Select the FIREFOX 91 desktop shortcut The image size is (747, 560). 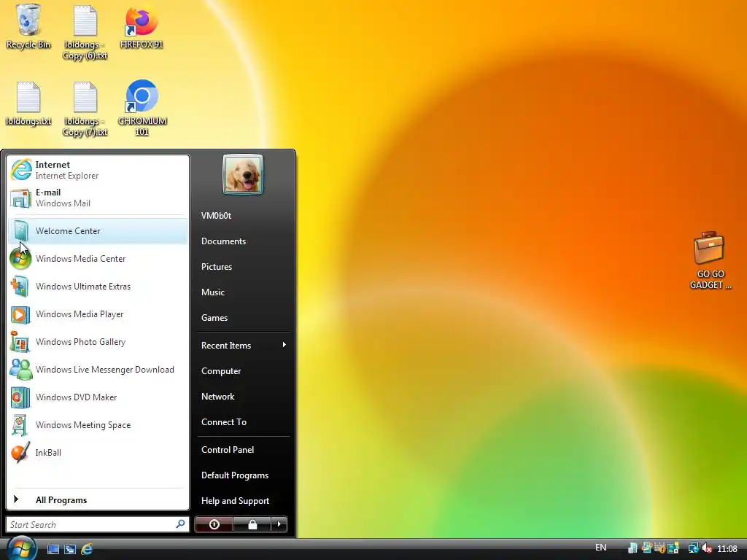pyautogui.click(x=142, y=26)
